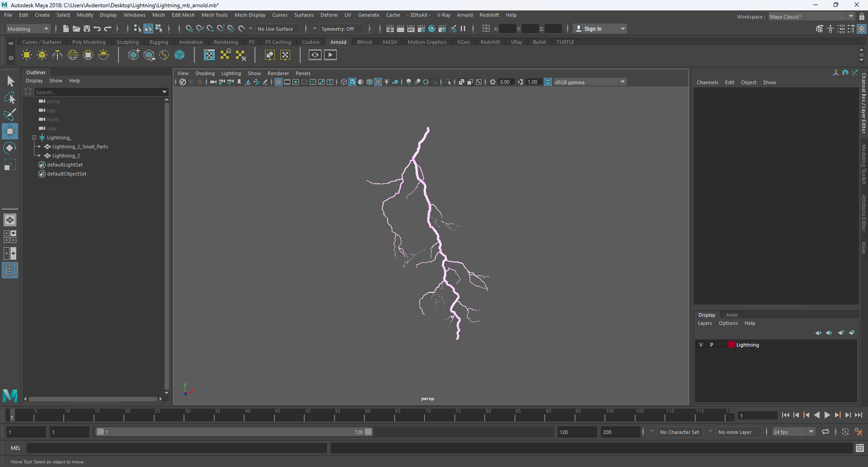Open the Arnold RenderView eye icon
868x467 pixels.
[x=315, y=55]
